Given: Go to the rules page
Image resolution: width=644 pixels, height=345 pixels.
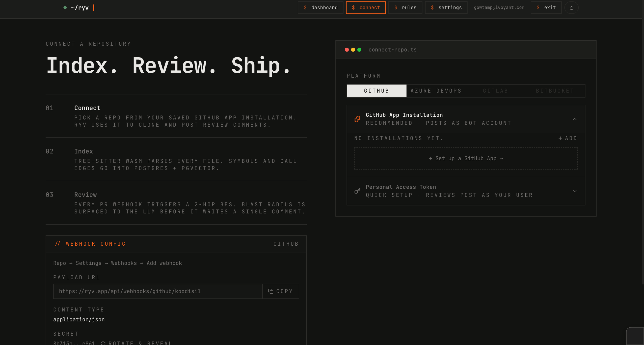Looking at the screenshot, I should coord(405,7).
